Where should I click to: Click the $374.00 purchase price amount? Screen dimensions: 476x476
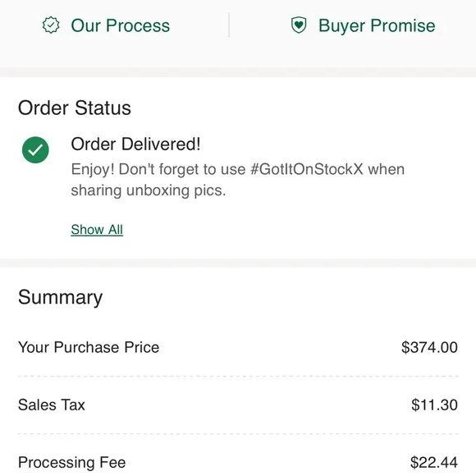tap(429, 347)
